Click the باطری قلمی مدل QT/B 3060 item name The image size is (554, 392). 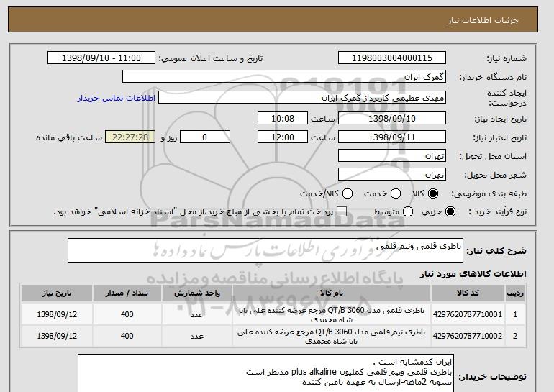pos(332,314)
